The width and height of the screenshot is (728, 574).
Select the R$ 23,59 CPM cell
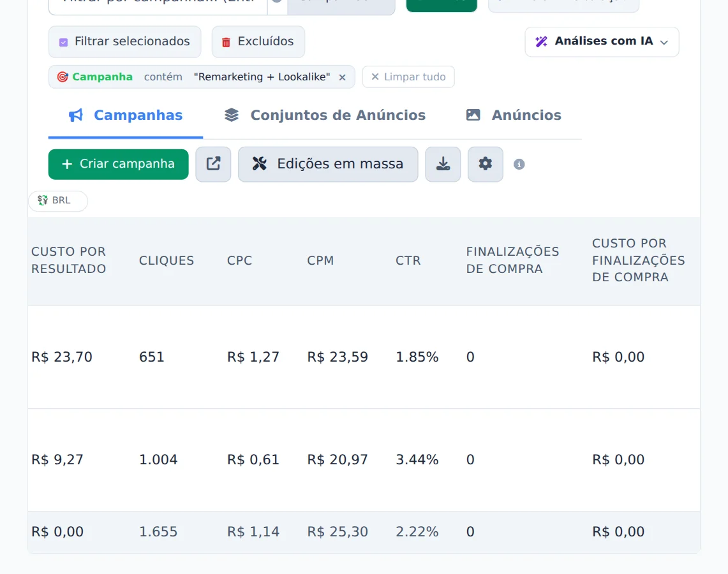[x=338, y=357]
